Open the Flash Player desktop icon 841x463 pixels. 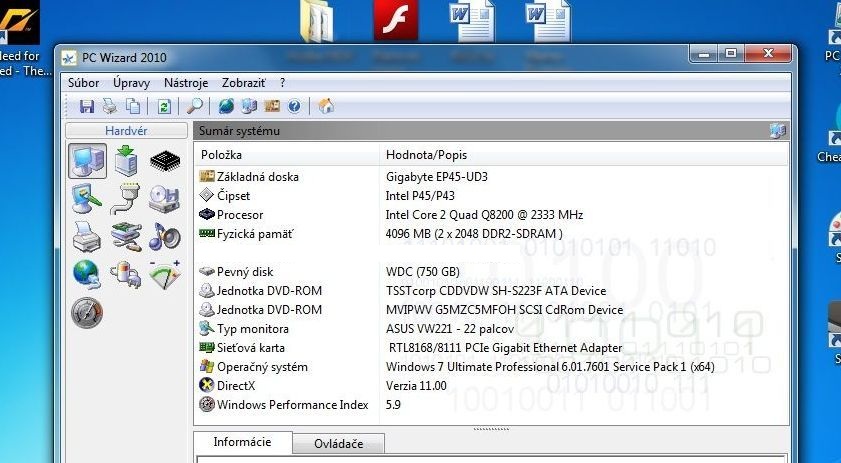coord(396,20)
